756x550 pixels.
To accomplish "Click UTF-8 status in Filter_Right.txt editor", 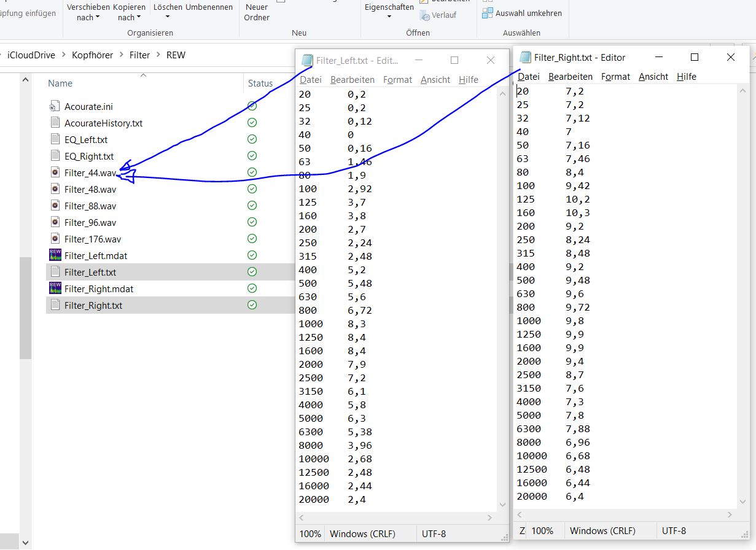I will click(674, 531).
